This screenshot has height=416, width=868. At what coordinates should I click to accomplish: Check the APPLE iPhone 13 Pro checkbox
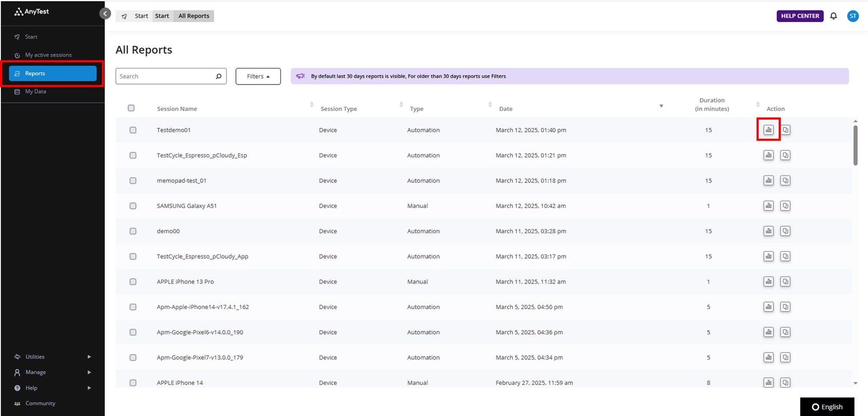[133, 282]
